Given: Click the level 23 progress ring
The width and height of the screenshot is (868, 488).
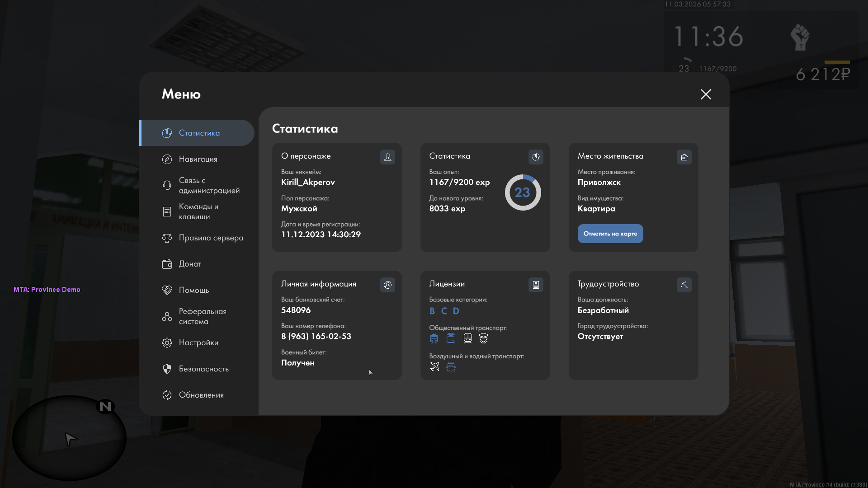Looking at the screenshot, I should pos(523,192).
